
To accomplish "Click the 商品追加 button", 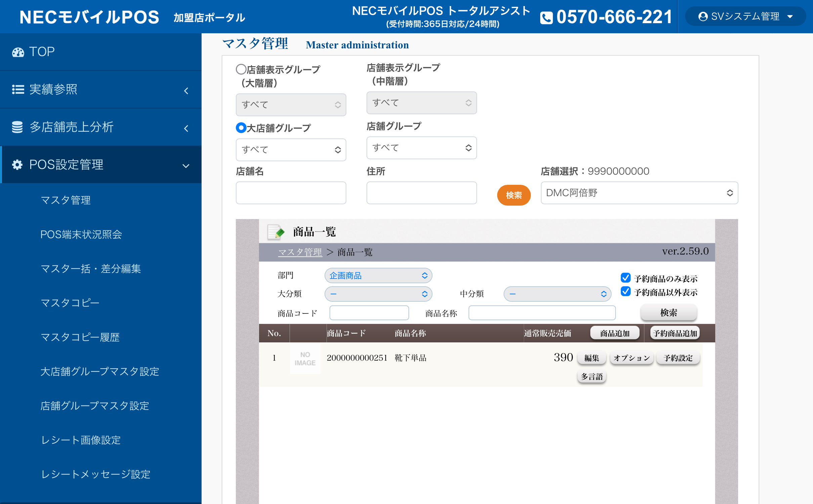I will point(615,333).
